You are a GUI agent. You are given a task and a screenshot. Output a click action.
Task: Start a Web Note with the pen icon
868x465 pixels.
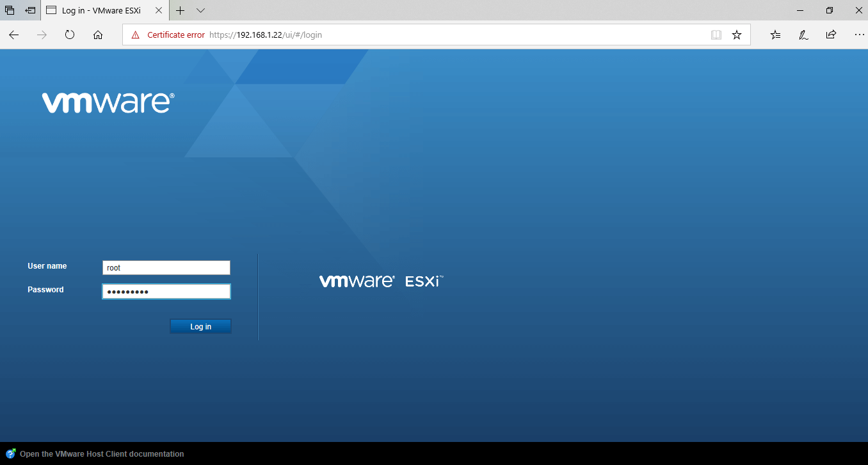803,35
